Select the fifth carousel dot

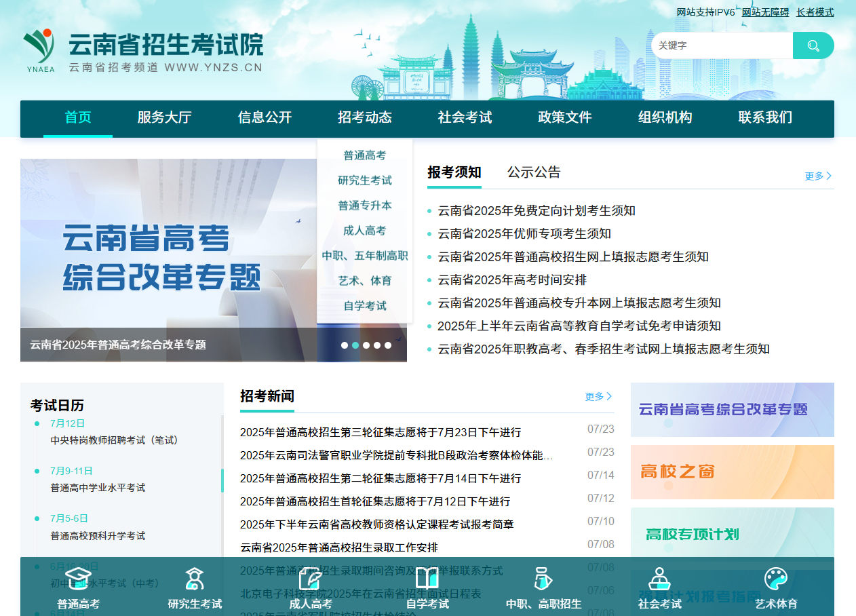click(x=388, y=345)
